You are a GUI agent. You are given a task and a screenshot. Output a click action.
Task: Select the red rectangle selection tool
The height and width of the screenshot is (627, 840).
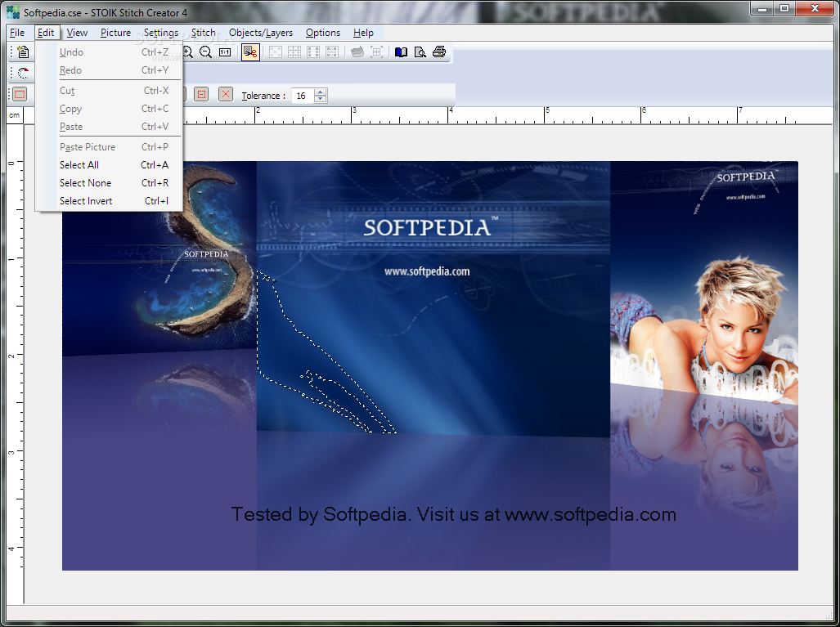pos(20,95)
